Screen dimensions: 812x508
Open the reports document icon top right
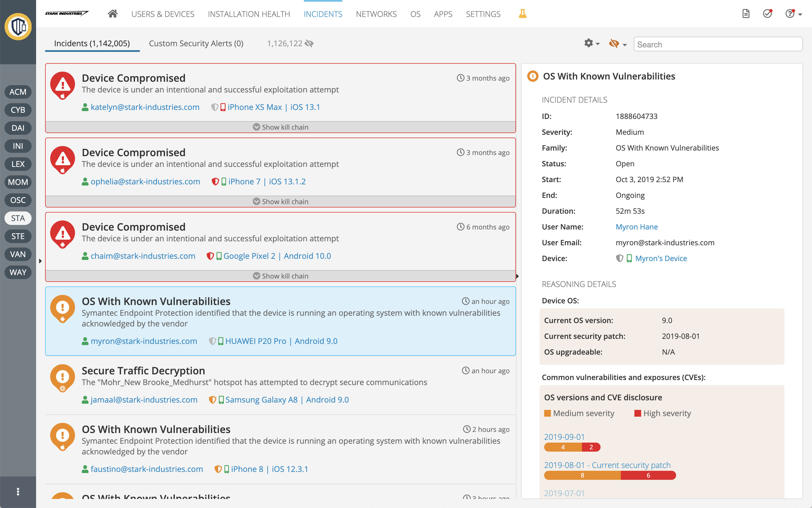coord(746,14)
